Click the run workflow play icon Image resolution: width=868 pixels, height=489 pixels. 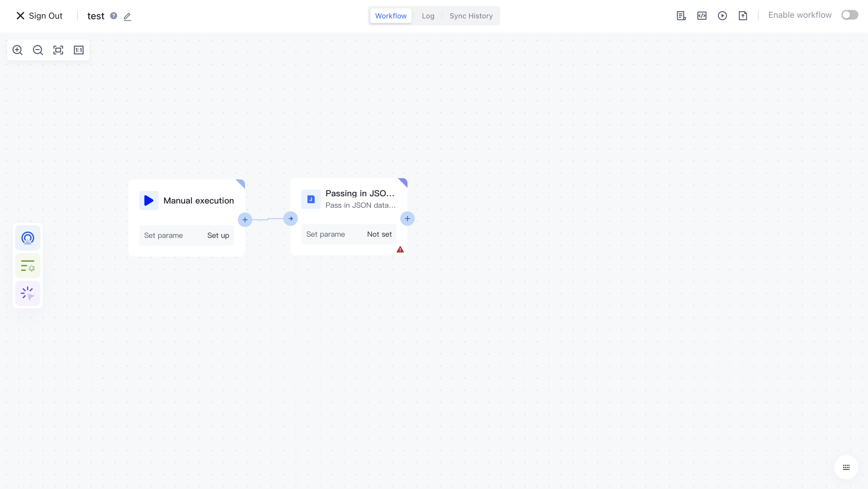tap(722, 15)
